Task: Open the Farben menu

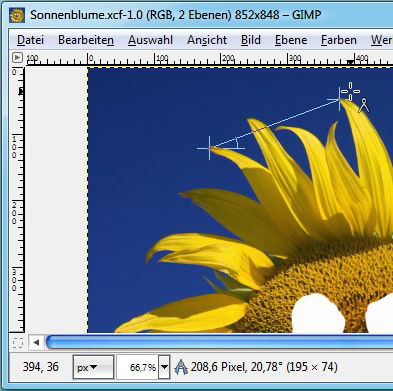Action: tap(339, 40)
